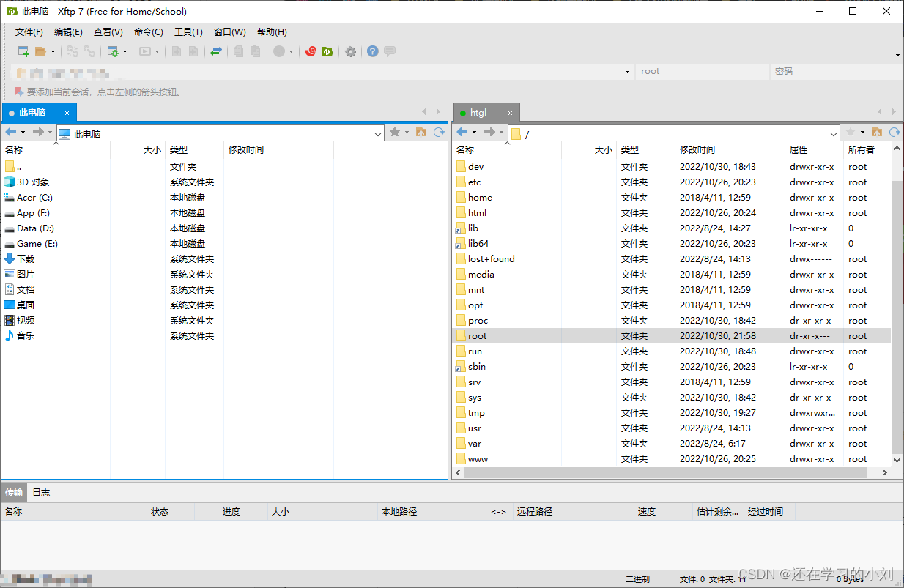Expand the toolbar overflow arrow at far right
Viewport: 904px width, 588px height.
[x=897, y=55]
